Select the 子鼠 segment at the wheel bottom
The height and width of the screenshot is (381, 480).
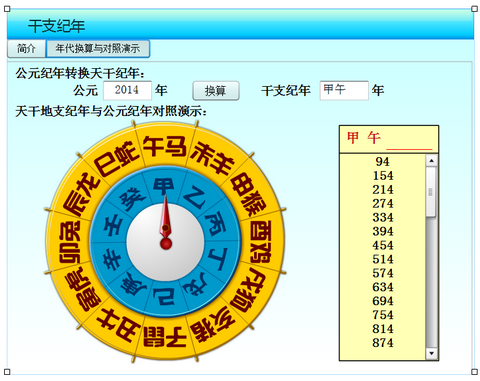[x=165, y=336]
